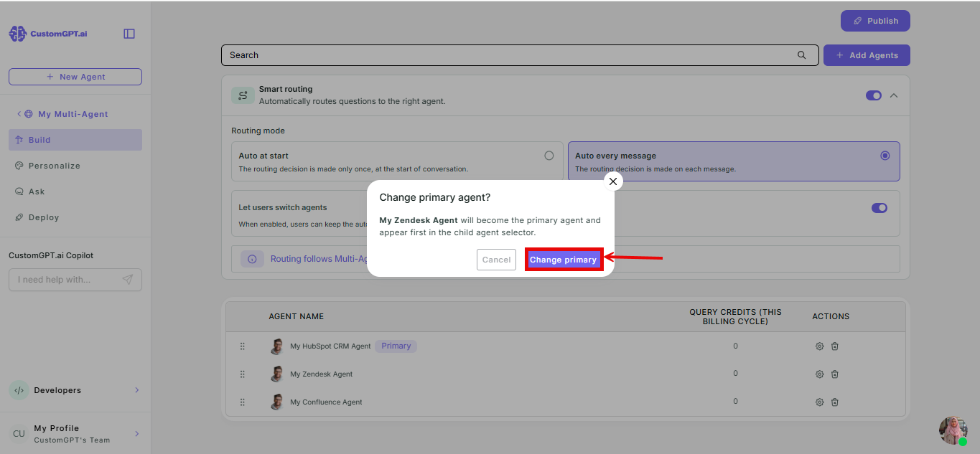Delete My Confluence Agent
This screenshot has width=980, height=454.
[835, 402]
